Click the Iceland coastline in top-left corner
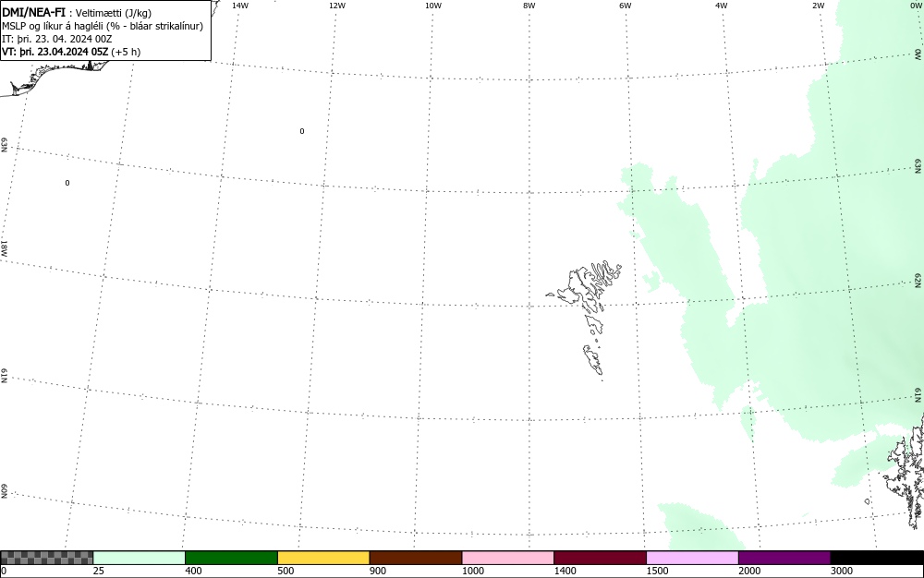 pyautogui.click(x=53, y=77)
